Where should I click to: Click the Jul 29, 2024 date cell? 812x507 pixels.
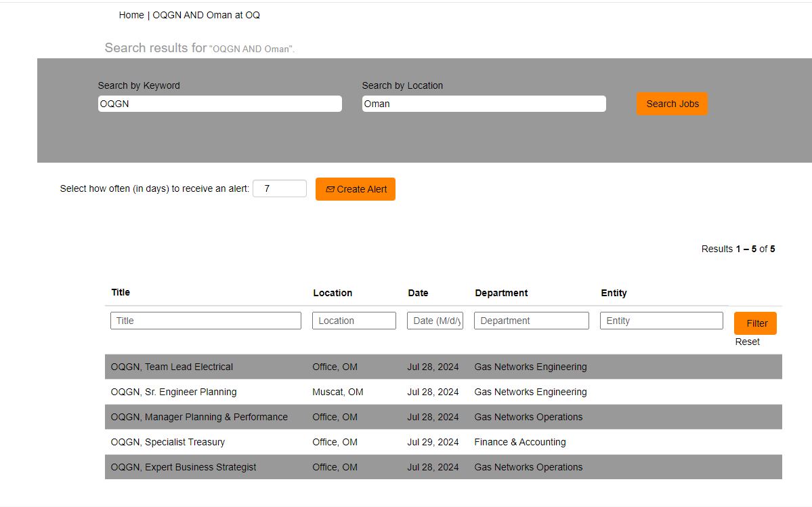tap(433, 442)
